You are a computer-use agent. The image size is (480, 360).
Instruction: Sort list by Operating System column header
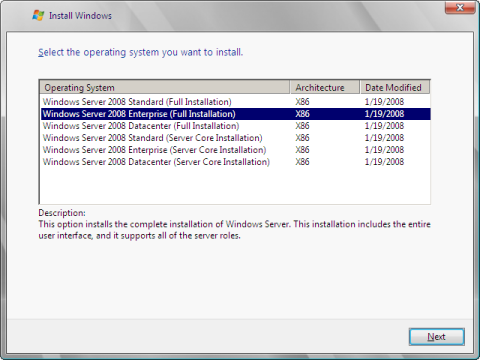[165, 87]
